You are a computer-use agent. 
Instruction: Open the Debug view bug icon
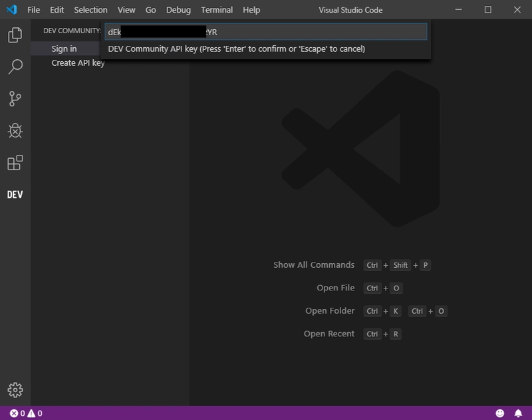coord(15,130)
